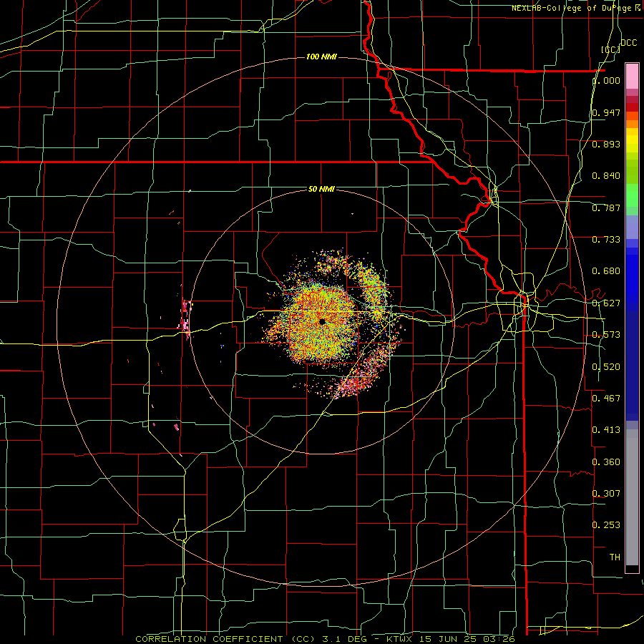
Task: Click the 0.840 legend value
Action: (x=606, y=176)
